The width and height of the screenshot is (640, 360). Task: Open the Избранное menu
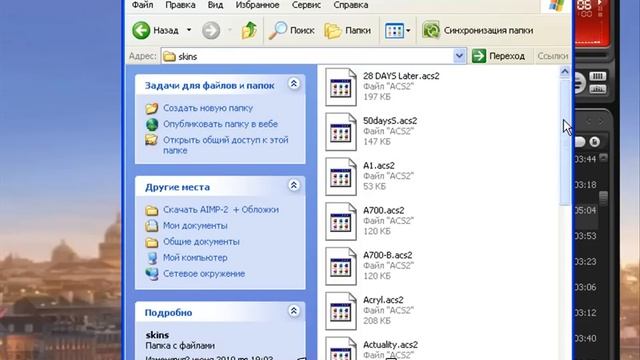[257, 5]
